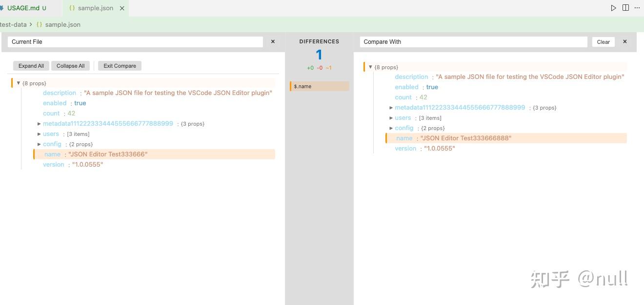Image resolution: width=644 pixels, height=305 pixels.
Task: Click the count value 42 in Current File
Action: [x=71, y=114]
